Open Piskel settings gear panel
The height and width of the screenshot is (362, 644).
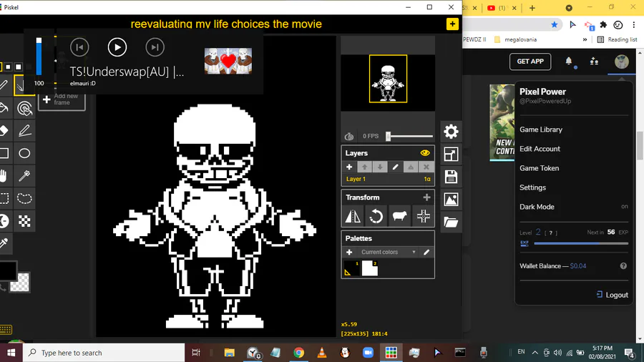pos(451,132)
